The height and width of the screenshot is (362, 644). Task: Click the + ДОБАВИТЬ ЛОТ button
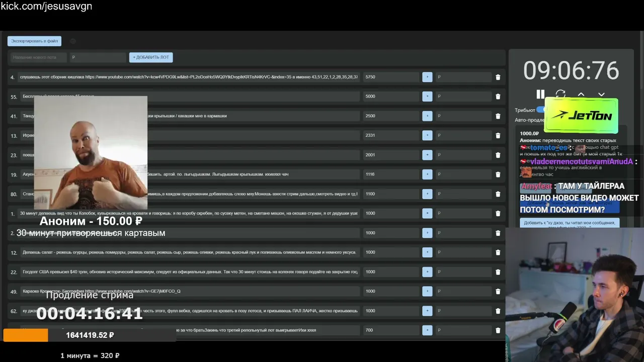(151, 57)
